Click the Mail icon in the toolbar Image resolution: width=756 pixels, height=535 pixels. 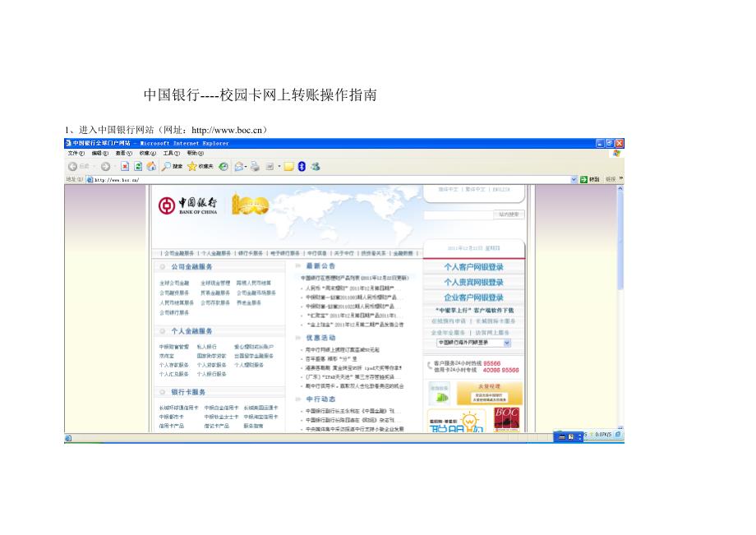coord(238,167)
